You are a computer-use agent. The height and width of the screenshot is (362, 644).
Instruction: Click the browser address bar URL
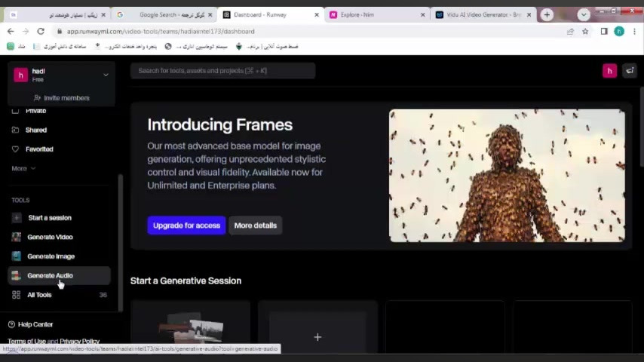click(161, 31)
